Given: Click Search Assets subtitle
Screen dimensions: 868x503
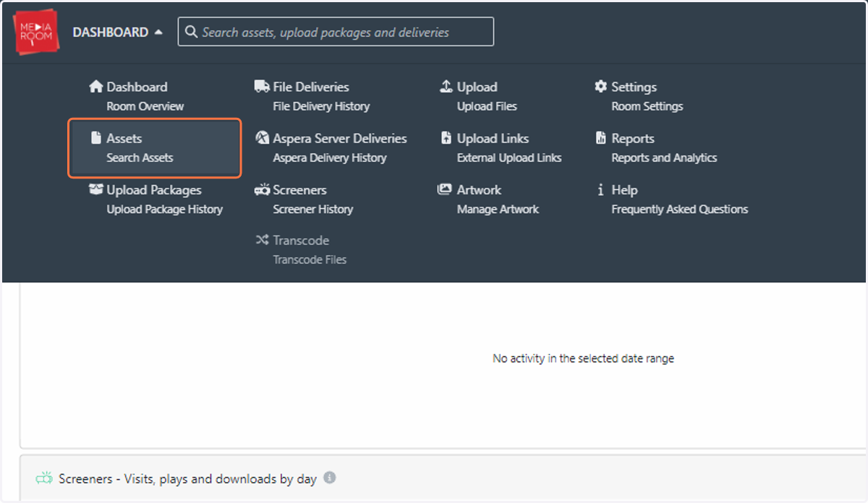Looking at the screenshot, I should pos(140,158).
